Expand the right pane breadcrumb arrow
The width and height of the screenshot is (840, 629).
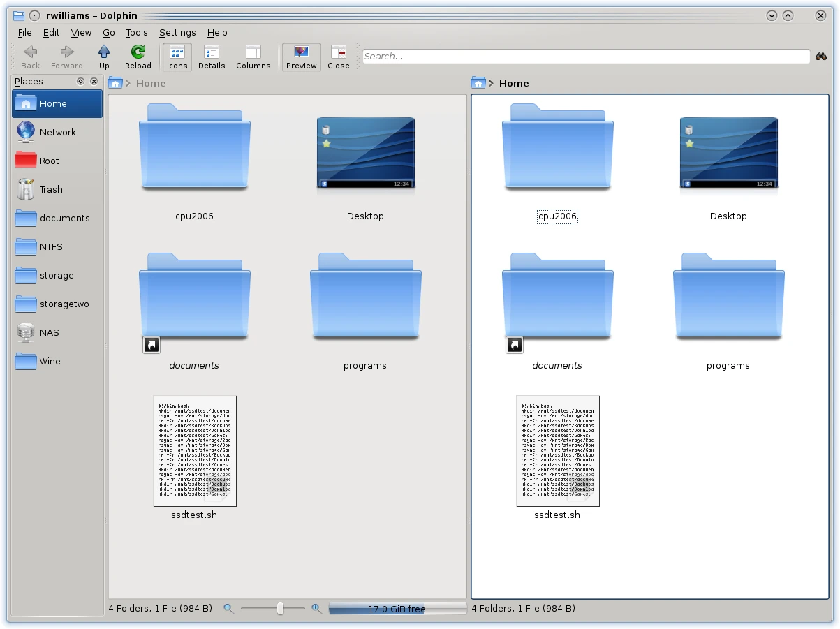tap(492, 83)
